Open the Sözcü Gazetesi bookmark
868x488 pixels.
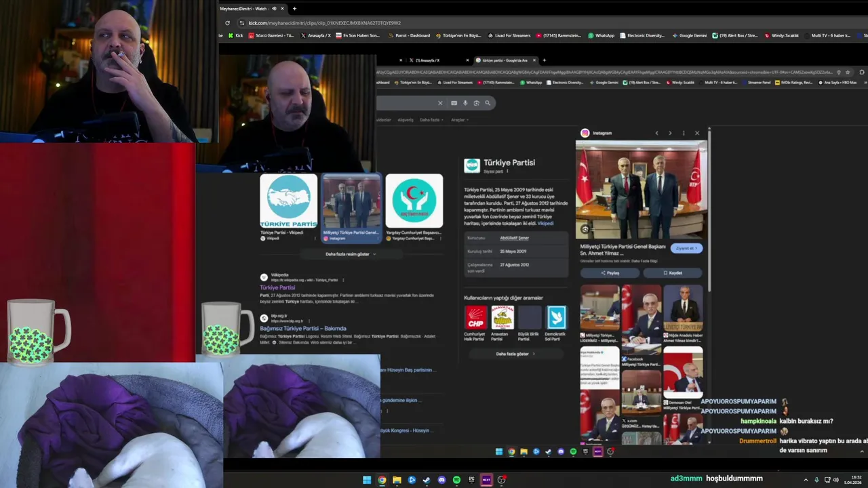pyautogui.click(x=271, y=35)
